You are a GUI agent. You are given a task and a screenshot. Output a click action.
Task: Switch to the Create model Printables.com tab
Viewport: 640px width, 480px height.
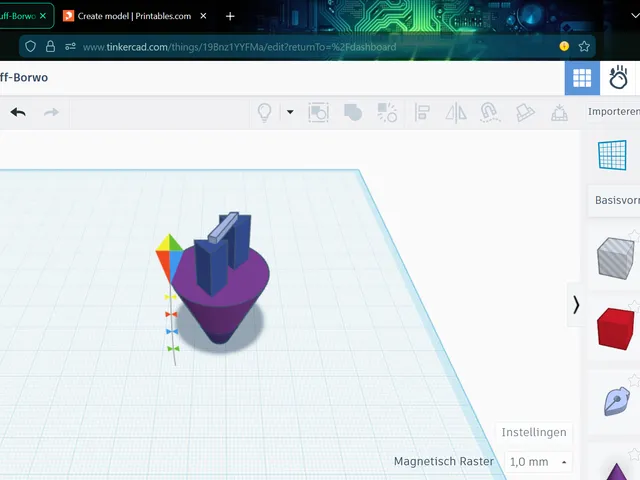pyautogui.click(x=134, y=16)
